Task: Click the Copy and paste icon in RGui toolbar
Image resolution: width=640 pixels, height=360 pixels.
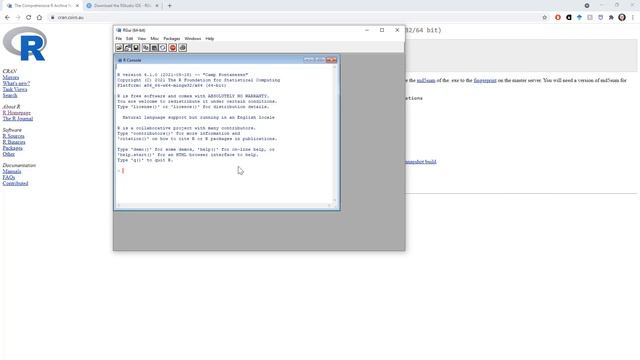Action: (162, 48)
